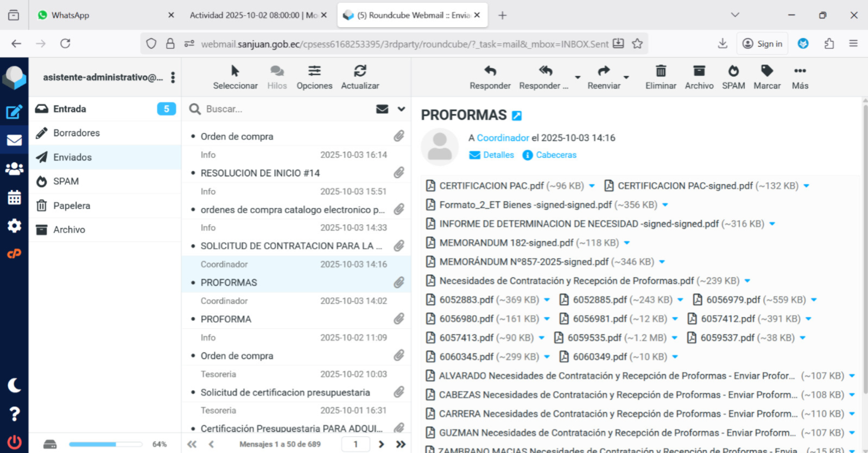Open PROFORMAS message in new window
Viewport: 868px width, 453px height.
tap(517, 116)
